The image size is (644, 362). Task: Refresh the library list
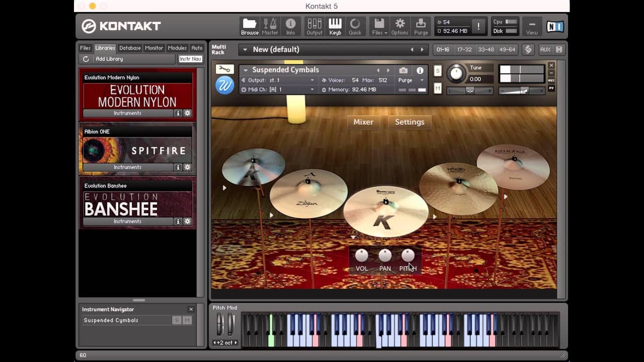click(86, 59)
